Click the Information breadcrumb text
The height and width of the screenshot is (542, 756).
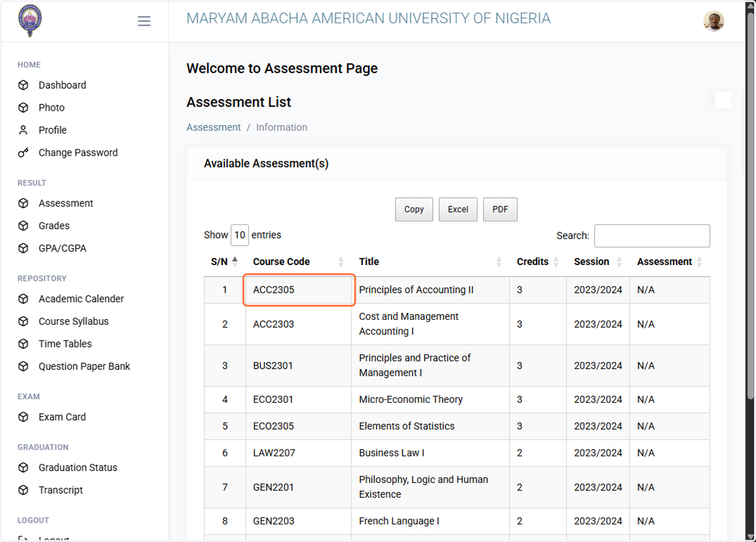[282, 127]
